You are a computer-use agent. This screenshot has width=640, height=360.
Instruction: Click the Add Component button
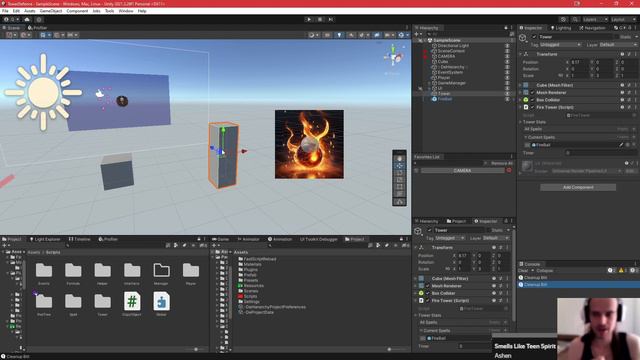(578, 187)
